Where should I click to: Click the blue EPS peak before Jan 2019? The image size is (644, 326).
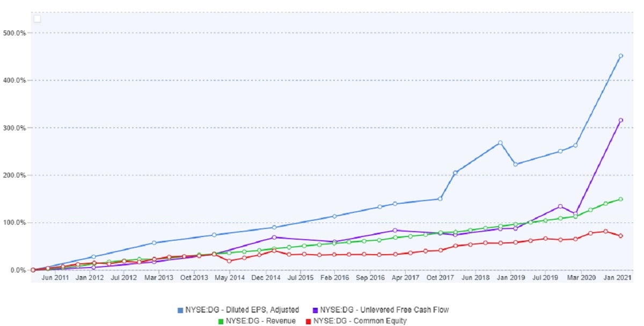coord(500,143)
